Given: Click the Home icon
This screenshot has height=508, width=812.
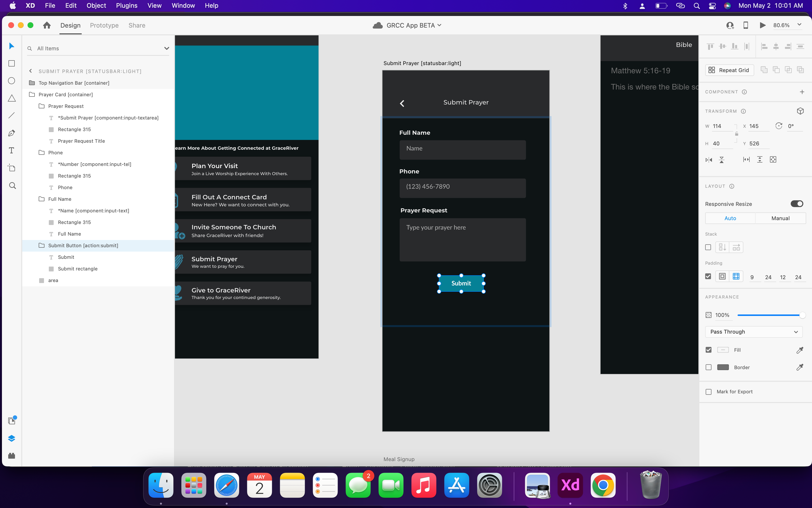Looking at the screenshot, I should click(47, 25).
